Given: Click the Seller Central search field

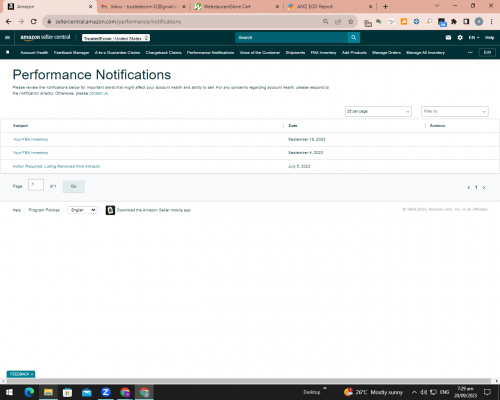Looking at the screenshot, I should [291, 38].
